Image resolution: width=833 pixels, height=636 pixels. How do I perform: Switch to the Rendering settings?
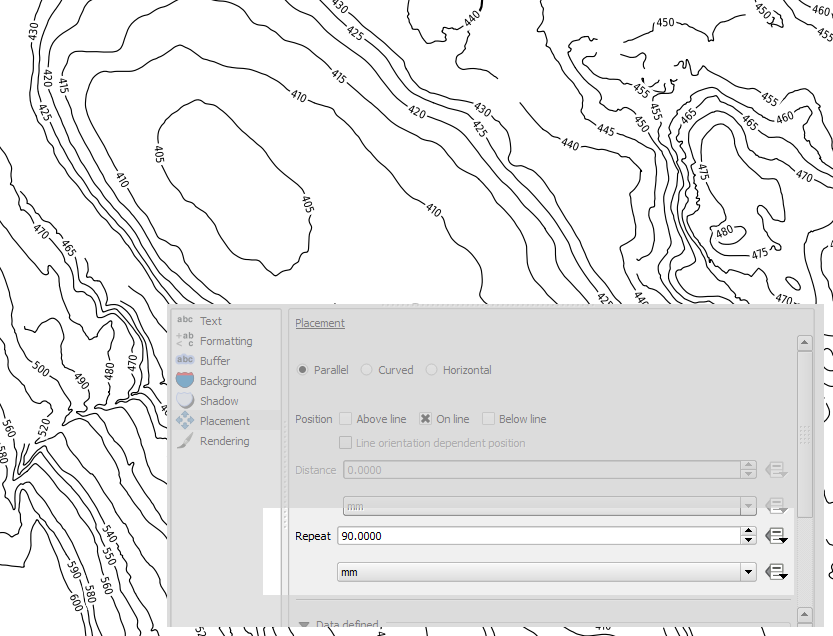tap(224, 441)
